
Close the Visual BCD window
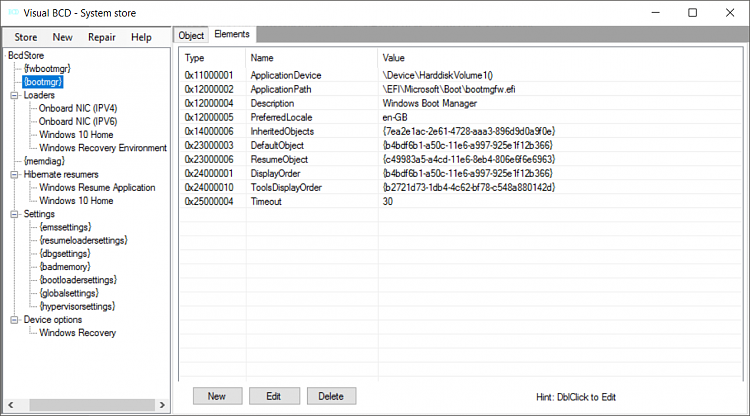point(730,13)
